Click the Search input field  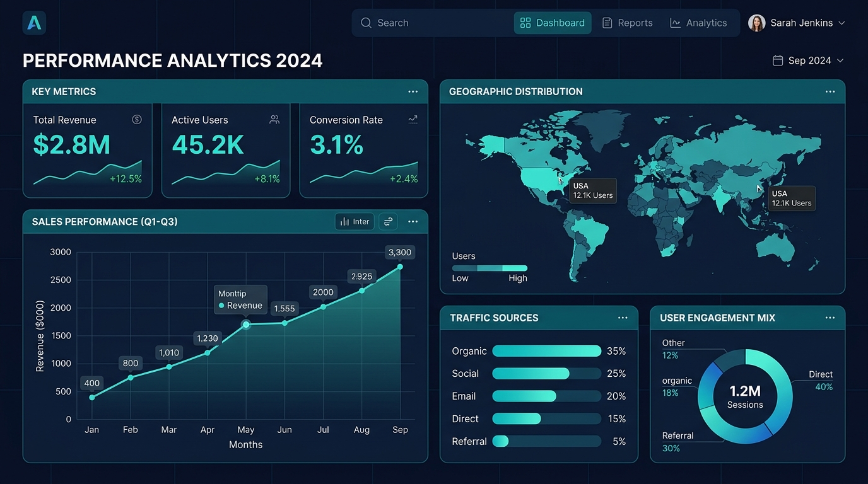click(x=435, y=23)
